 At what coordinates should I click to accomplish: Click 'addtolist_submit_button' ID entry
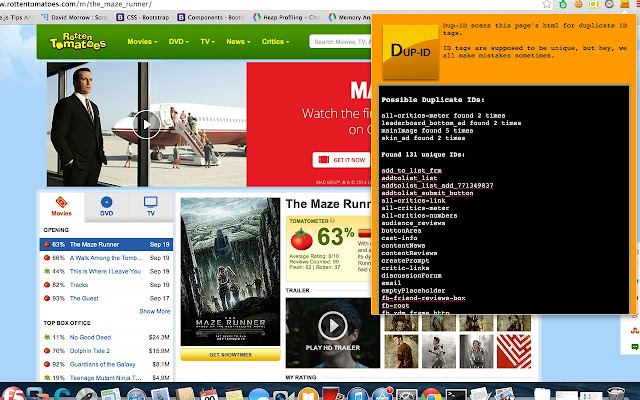[x=427, y=193]
